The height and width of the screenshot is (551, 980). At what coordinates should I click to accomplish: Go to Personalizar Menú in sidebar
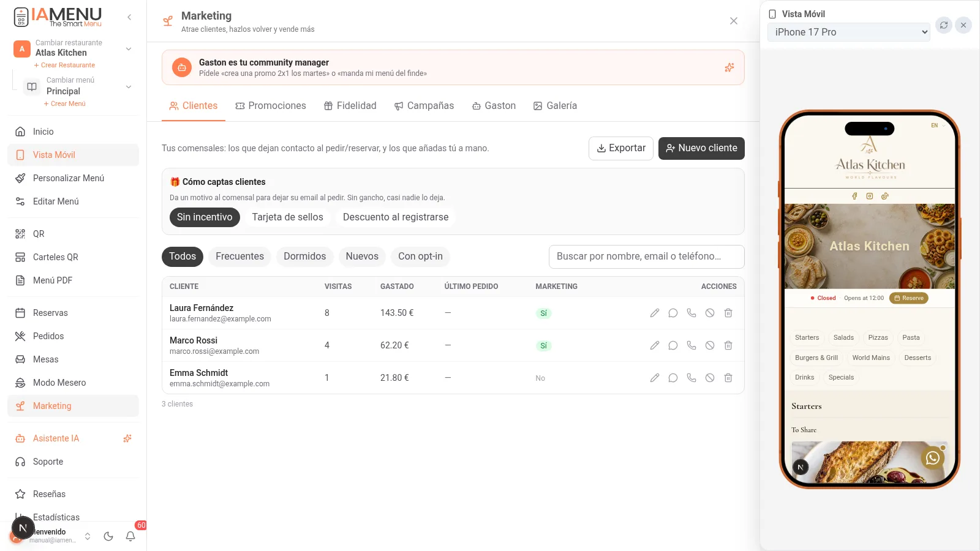point(73,178)
